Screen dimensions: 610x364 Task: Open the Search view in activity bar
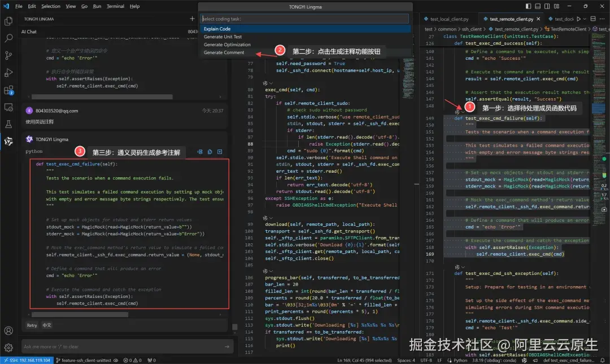(8, 38)
